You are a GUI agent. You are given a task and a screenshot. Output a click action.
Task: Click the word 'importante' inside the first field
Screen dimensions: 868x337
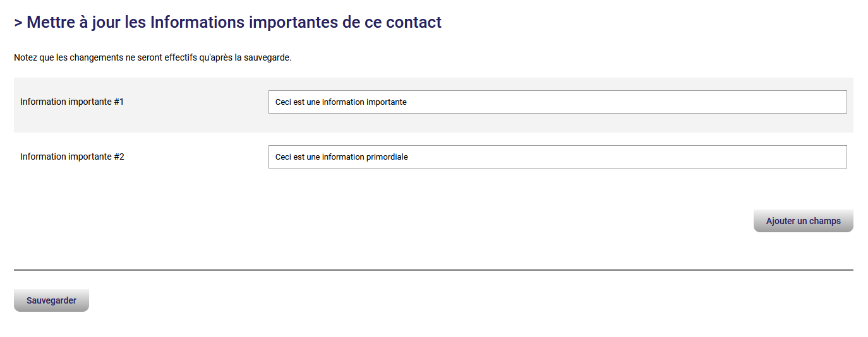(x=386, y=102)
